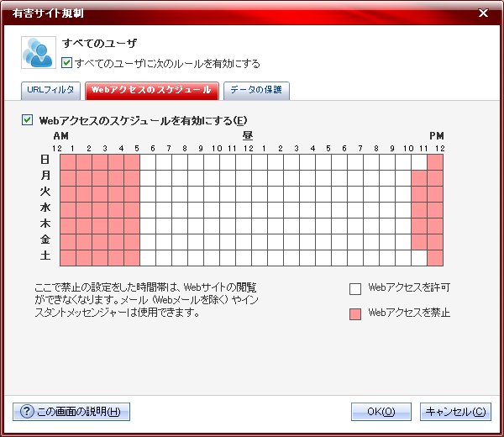Toggle the Friday (金) 9 PM schedule cell

(403, 242)
